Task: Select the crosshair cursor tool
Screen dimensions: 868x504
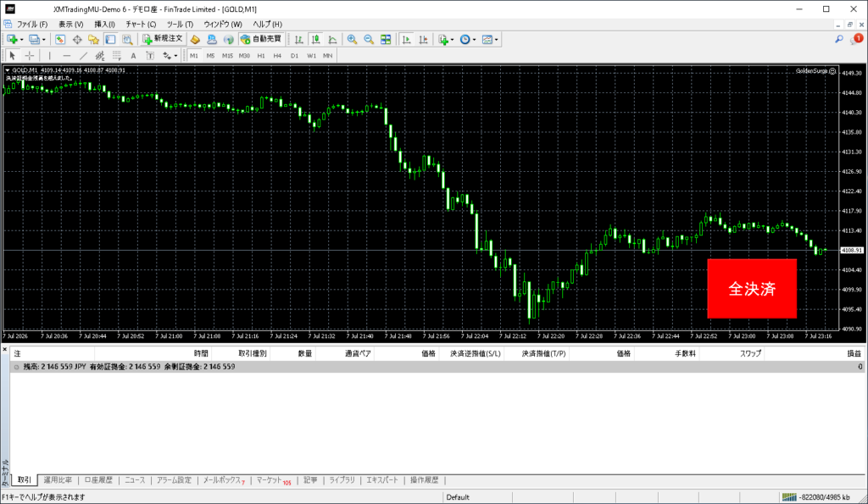Action: pos(30,55)
